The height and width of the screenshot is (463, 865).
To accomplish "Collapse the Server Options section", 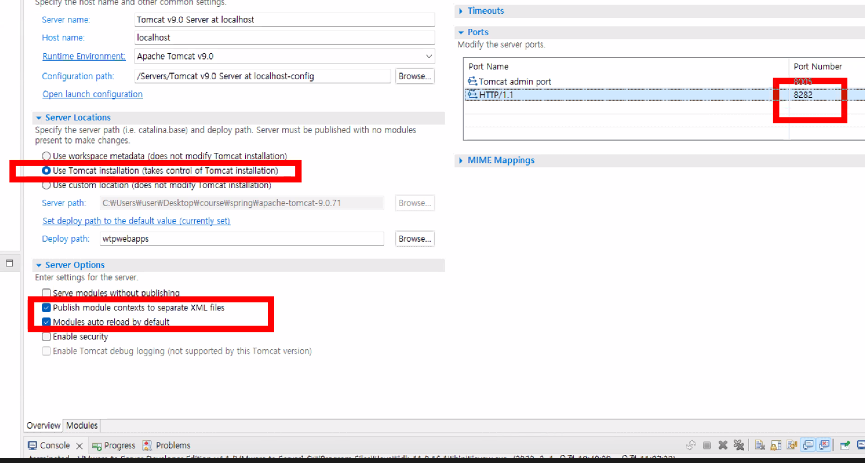I will (x=39, y=265).
